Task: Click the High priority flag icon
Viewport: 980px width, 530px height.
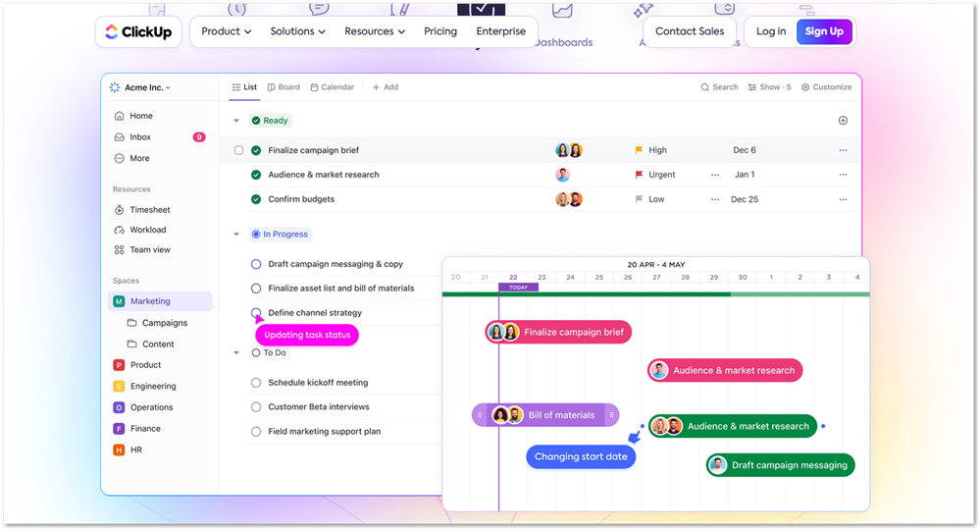Action: click(639, 150)
